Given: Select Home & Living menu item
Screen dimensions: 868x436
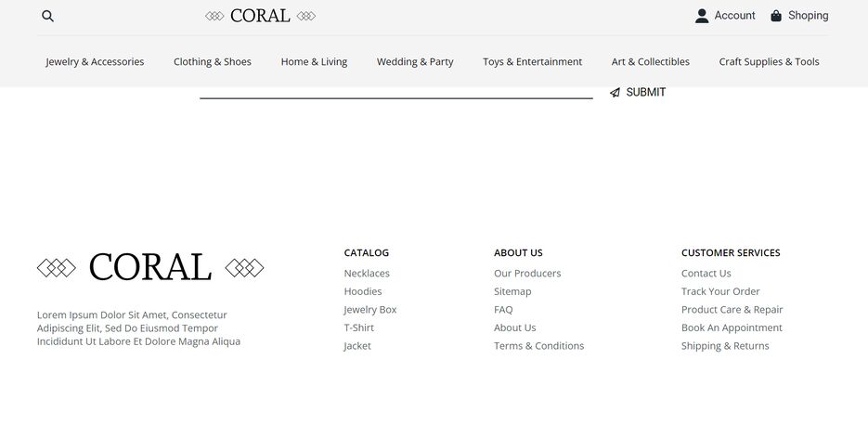Looking at the screenshot, I should [314, 62].
